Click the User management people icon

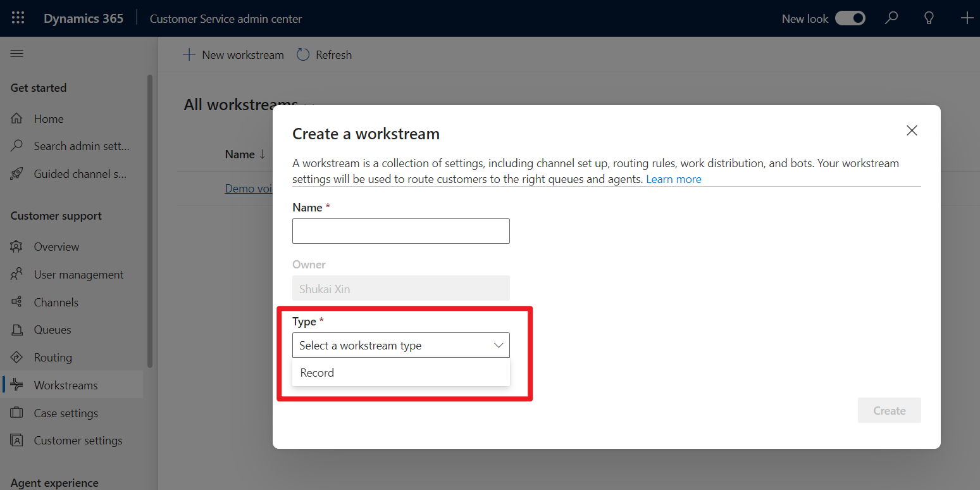coord(17,275)
